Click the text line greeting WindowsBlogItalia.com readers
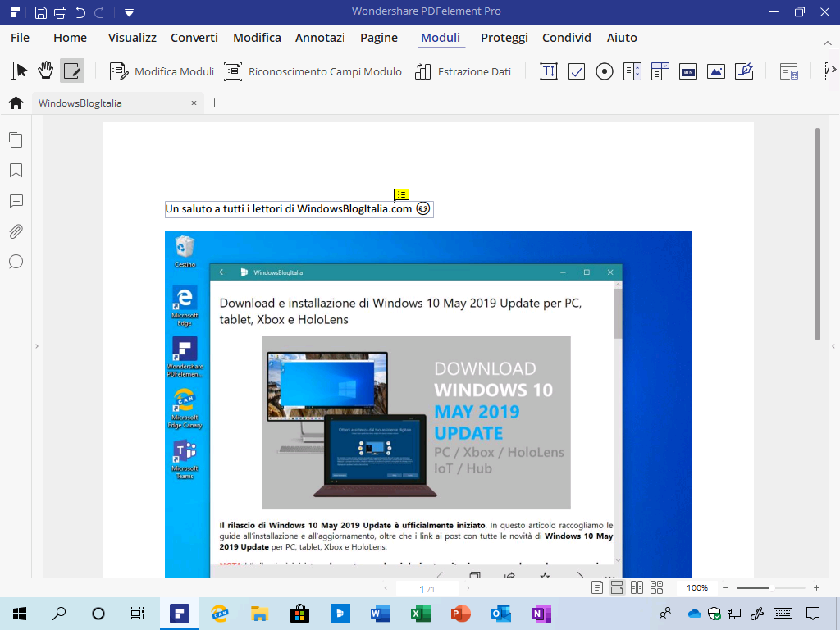The width and height of the screenshot is (840, 630). 299,209
